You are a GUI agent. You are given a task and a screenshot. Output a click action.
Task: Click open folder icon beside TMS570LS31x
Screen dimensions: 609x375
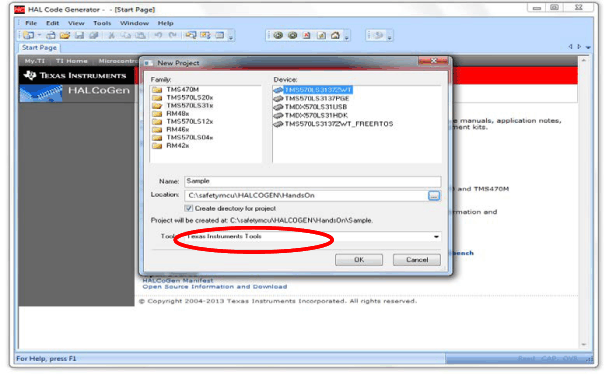(x=157, y=106)
